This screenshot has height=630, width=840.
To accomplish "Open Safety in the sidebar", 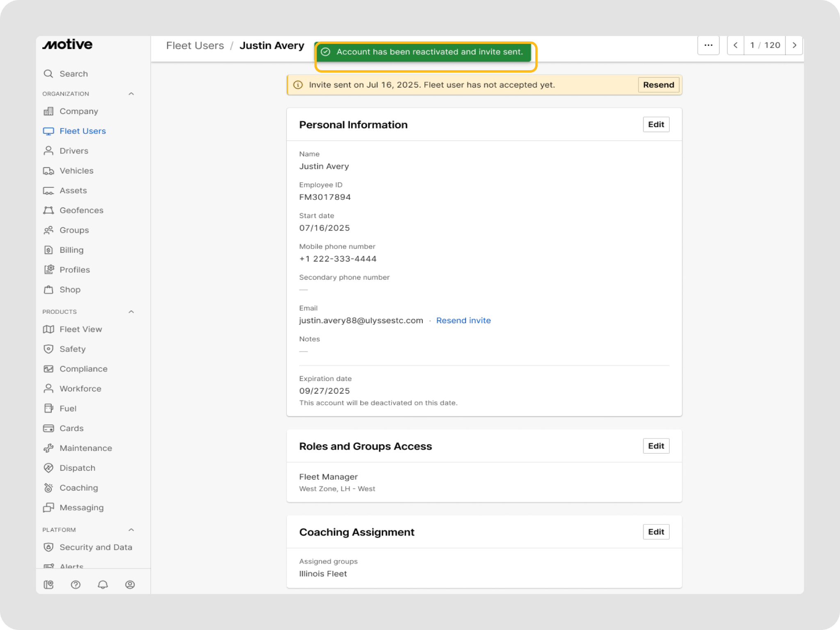I will pos(73,349).
